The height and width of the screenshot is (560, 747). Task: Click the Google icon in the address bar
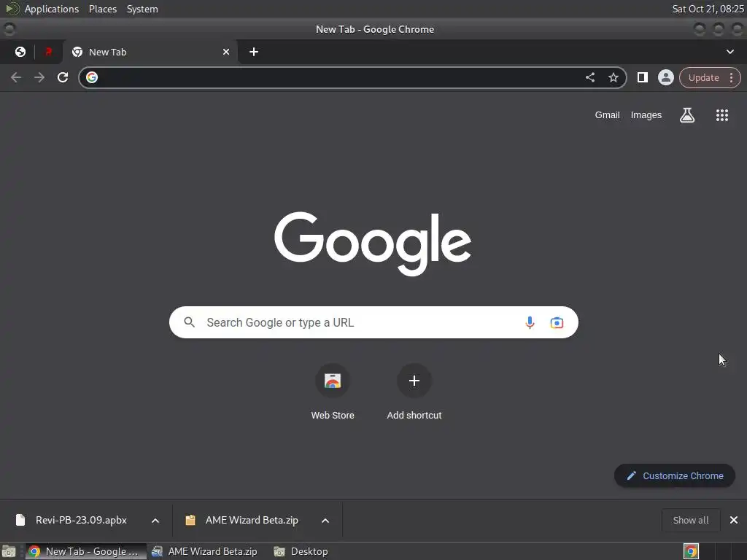(92, 77)
